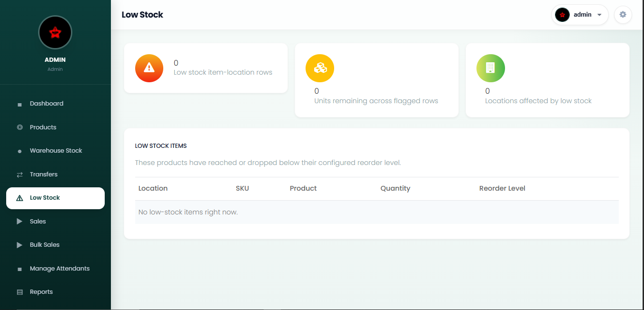Click the Quantity column header

(x=395, y=188)
